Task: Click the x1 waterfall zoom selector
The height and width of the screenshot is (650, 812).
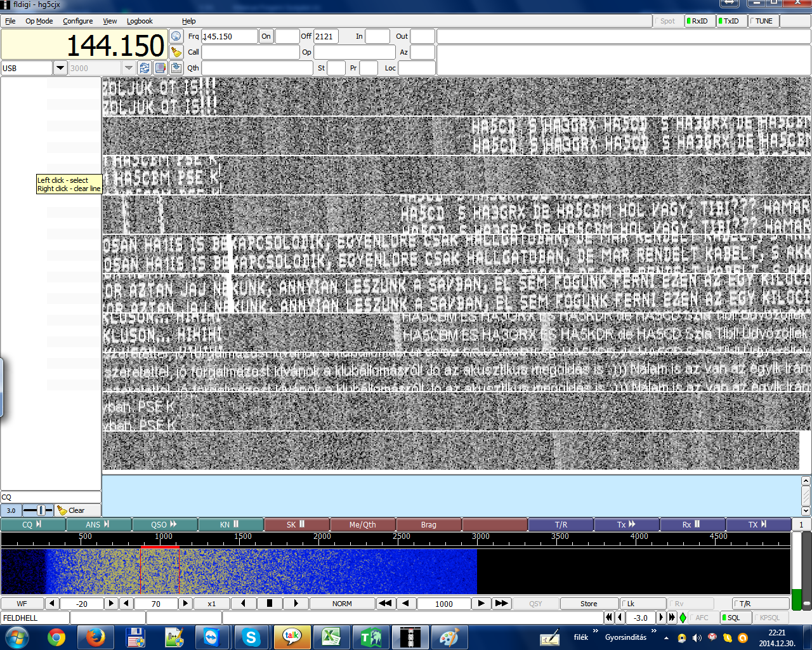Action: coord(211,604)
